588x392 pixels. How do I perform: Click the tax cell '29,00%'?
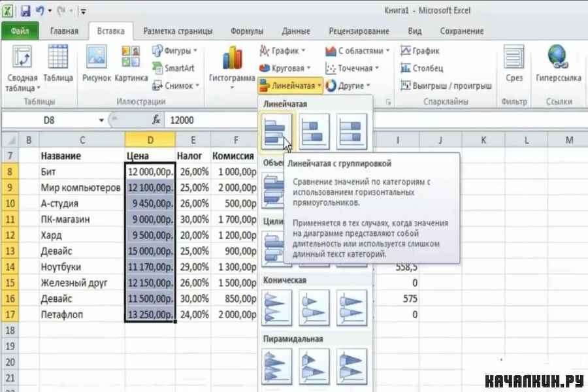(193, 267)
